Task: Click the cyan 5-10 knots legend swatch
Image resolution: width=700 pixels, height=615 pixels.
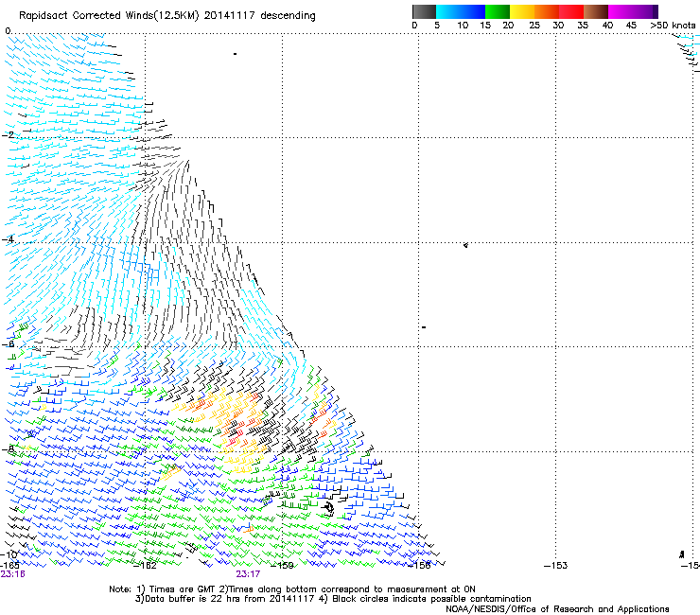Action: pyautogui.click(x=448, y=11)
